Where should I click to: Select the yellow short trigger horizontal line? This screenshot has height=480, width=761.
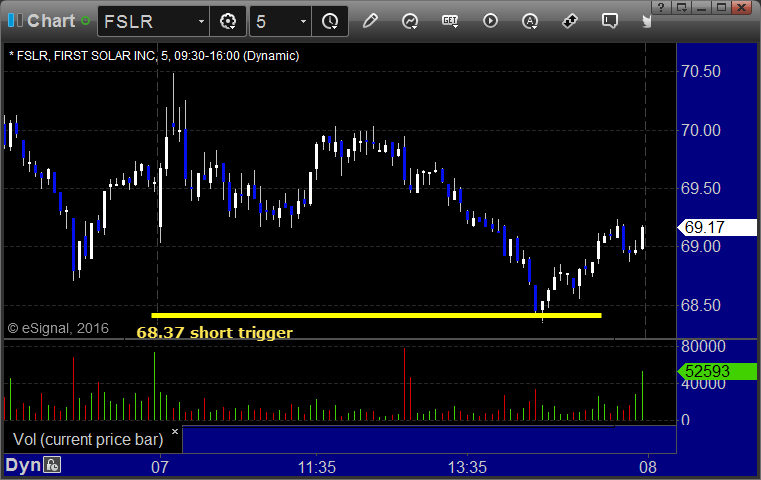tap(377, 315)
